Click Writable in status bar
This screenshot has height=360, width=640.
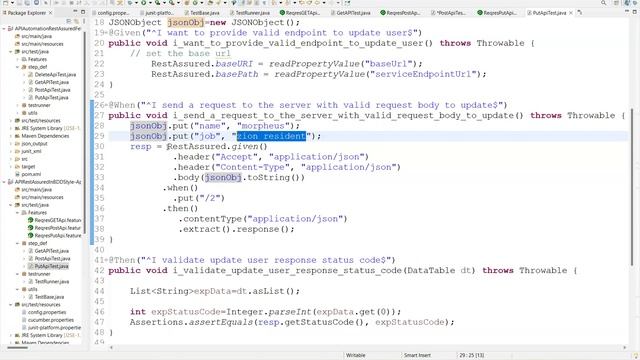coord(356,355)
